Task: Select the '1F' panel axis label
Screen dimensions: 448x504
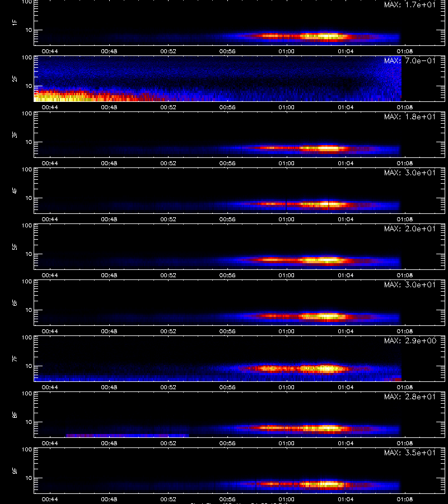Action: pyautogui.click(x=15, y=22)
